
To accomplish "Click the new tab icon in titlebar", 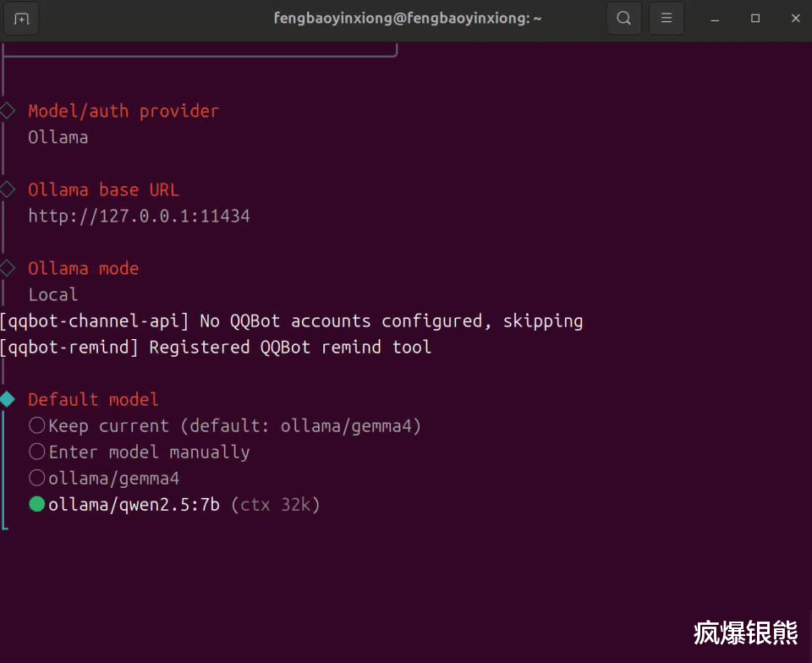I will 21,19.
